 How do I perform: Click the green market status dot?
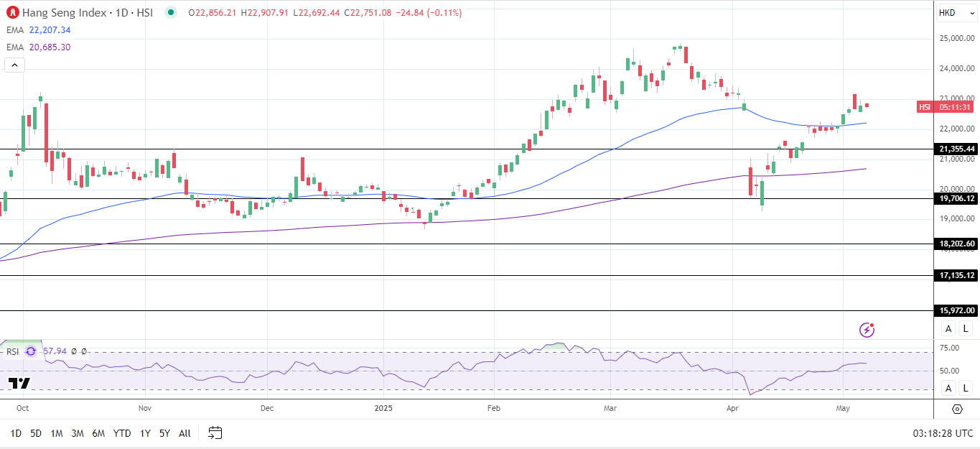click(x=170, y=12)
